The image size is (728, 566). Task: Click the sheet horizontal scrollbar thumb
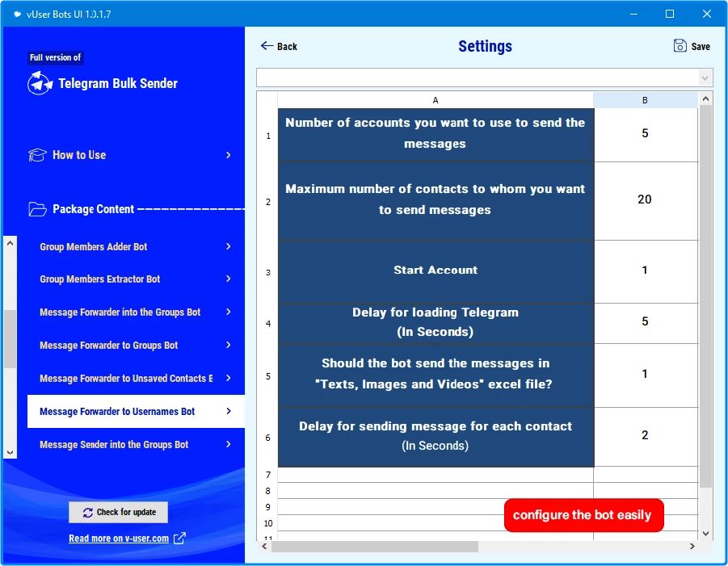tap(375, 547)
